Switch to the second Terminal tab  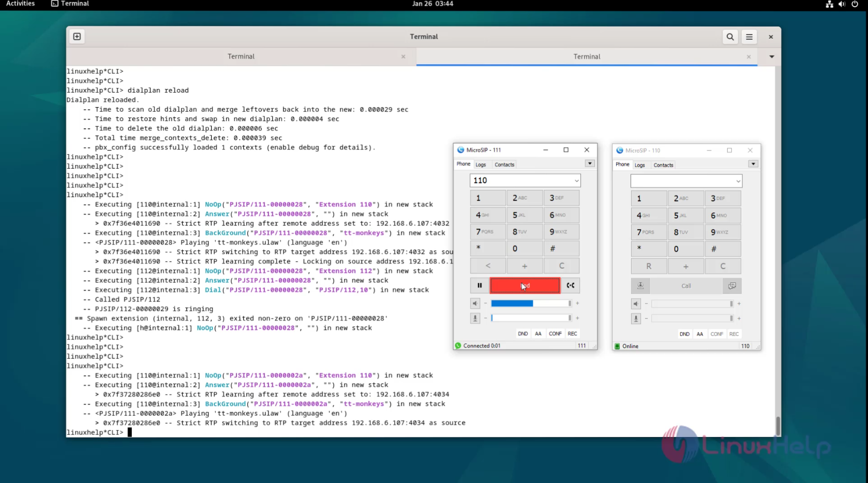pyautogui.click(x=587, y=57)
